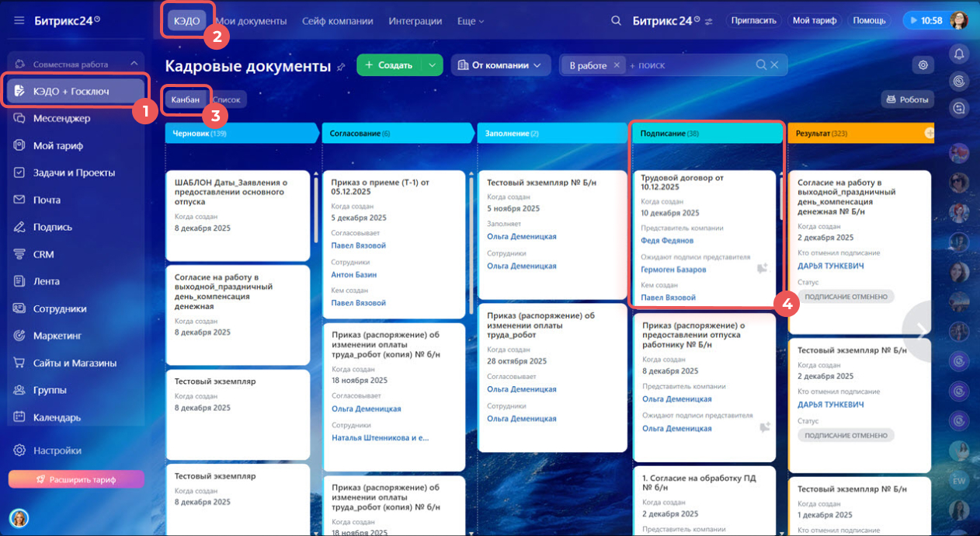980x536 pixels.
Task: Click the search magnifier in the top bar
Action: click(x=616, y=21)
